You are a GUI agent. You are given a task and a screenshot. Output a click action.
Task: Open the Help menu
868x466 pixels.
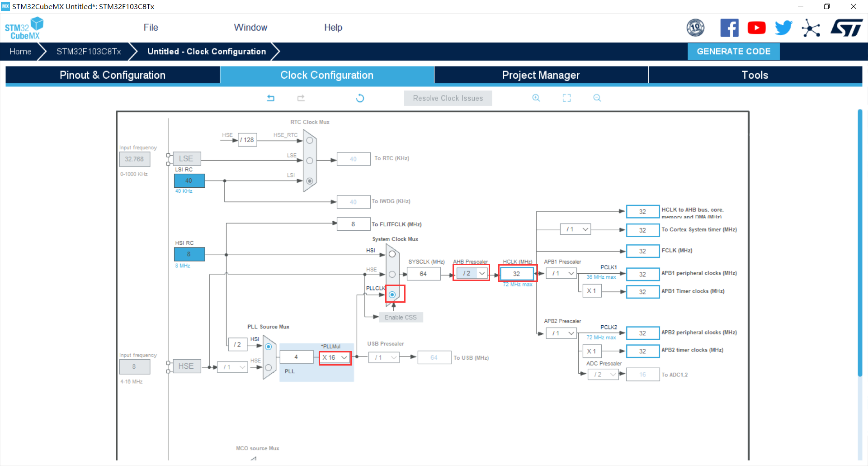coord(333,28)
